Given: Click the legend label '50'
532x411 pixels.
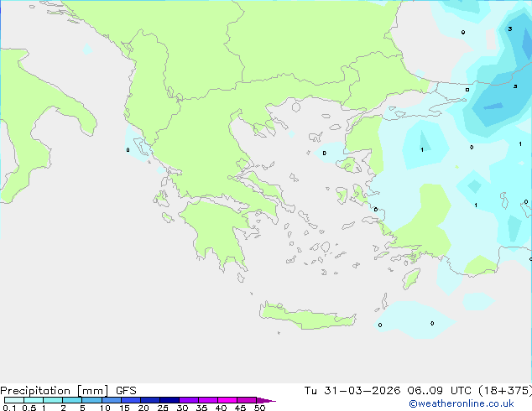Looking at the screenshot, I should click(259, 408).
